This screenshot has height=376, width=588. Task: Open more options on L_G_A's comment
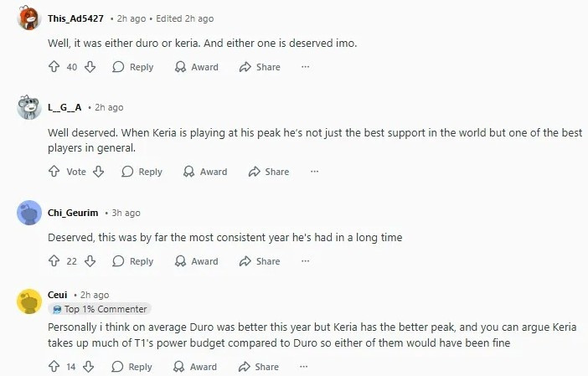pos(315,172)
